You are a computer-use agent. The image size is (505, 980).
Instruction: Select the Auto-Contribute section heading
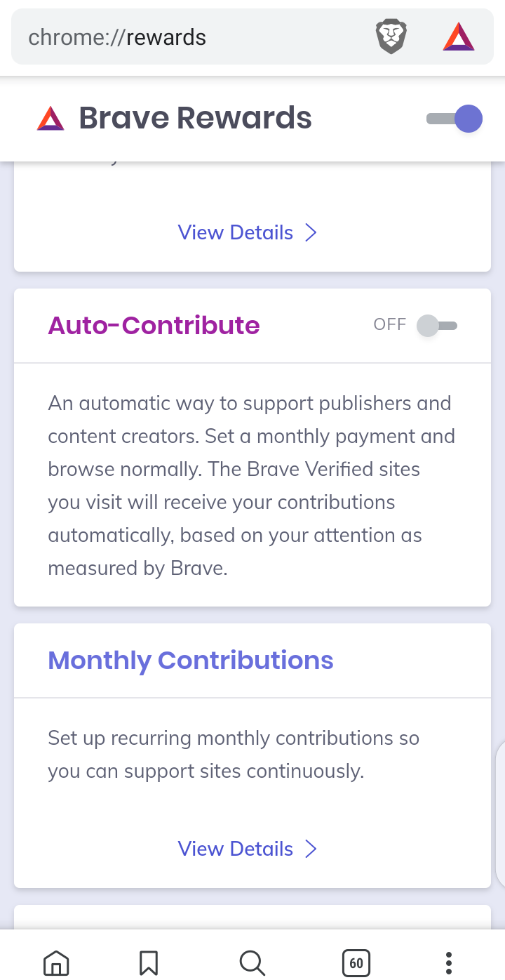[x=154, y=326]
